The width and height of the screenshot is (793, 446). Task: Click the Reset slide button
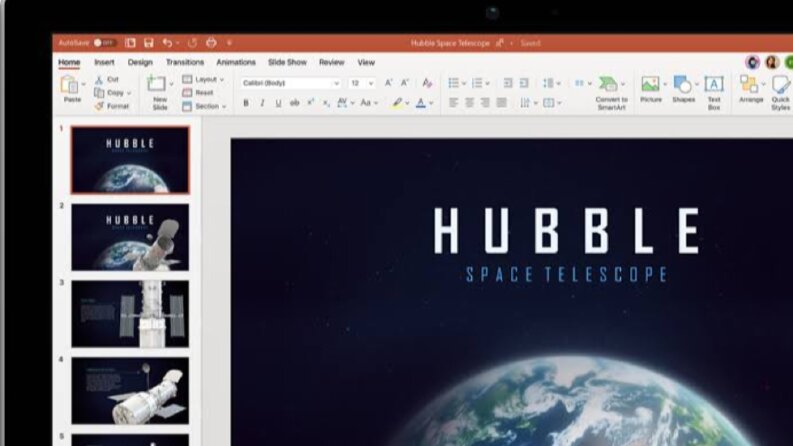(x=198, y=93)
